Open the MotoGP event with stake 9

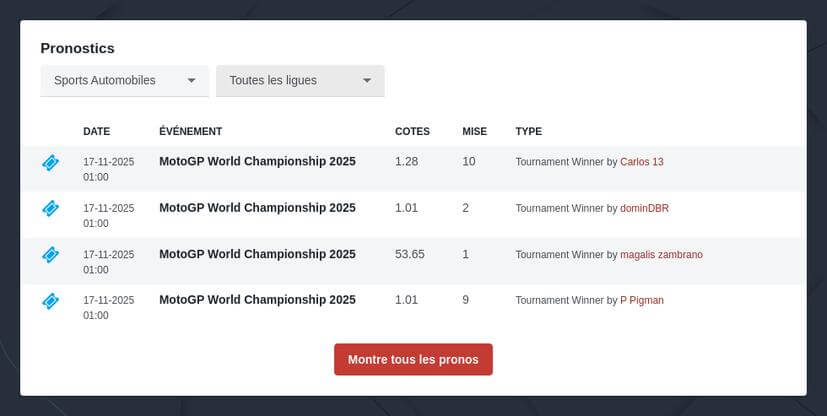click(257, 300)
